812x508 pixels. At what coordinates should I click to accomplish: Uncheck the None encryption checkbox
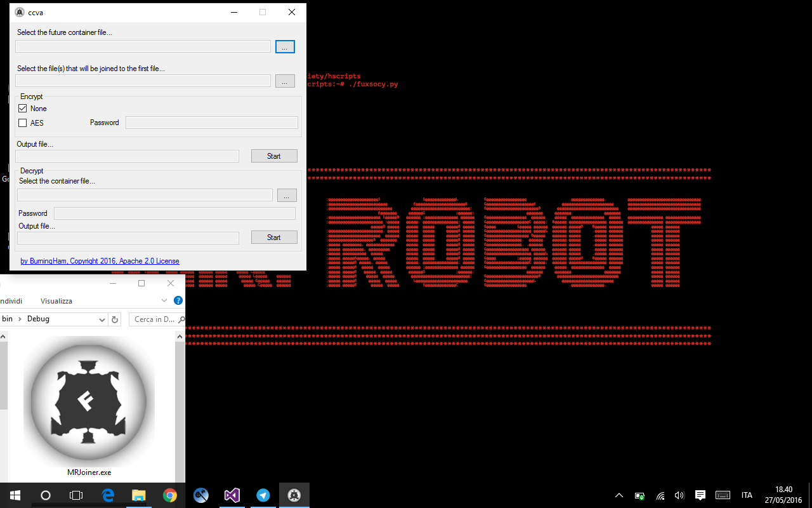tap(23, 109)
